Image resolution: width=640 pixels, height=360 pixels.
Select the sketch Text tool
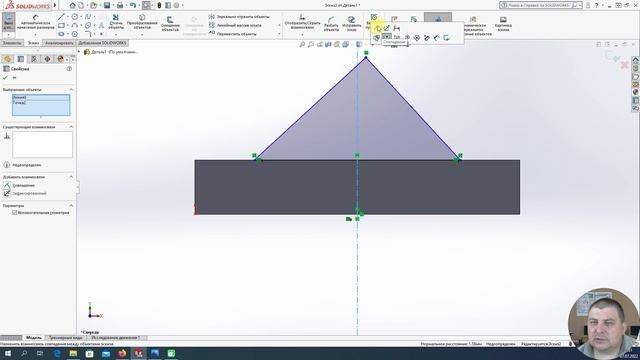point(101,25)
